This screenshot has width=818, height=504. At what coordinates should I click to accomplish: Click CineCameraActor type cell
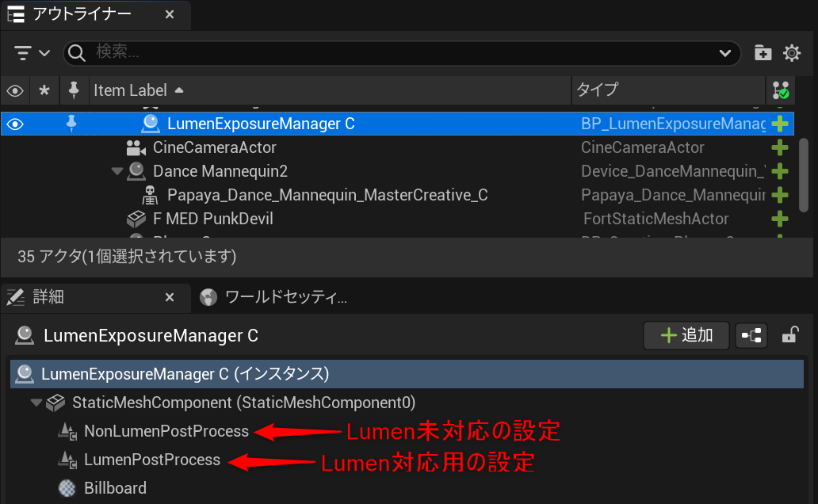click(x=642, y=147)
